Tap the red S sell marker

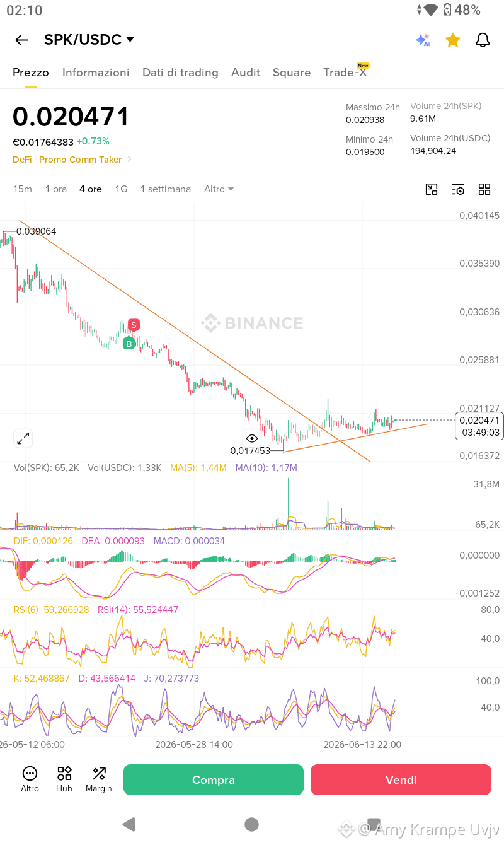(x=134, y=325)
